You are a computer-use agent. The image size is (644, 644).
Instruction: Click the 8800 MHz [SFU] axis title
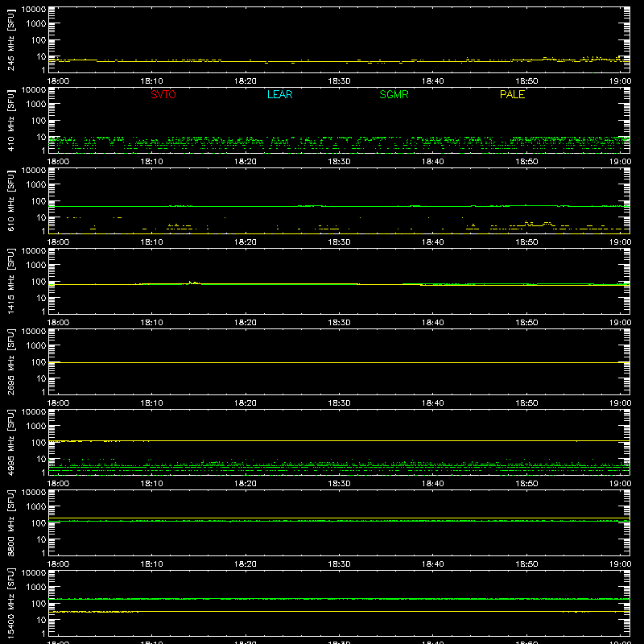[11, 522]
